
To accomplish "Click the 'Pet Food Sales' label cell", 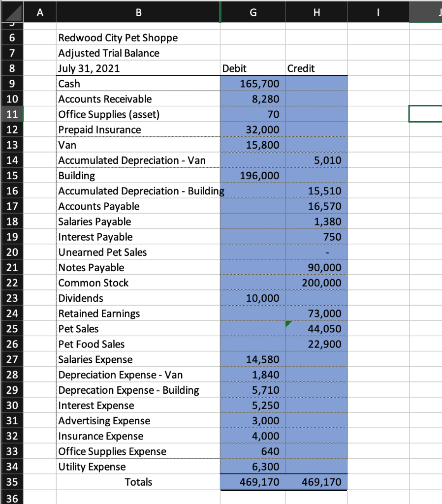I will (x=138, y=344).
